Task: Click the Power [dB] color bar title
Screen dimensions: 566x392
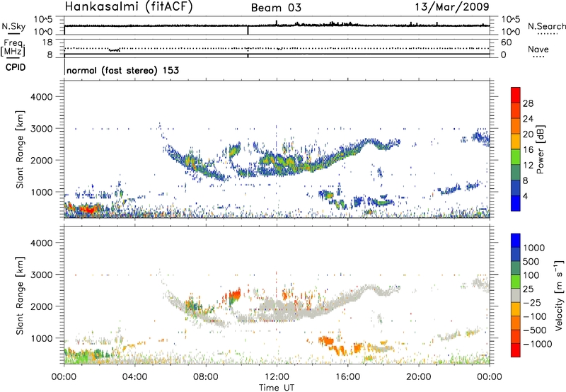Action: [x=540, y=149]
